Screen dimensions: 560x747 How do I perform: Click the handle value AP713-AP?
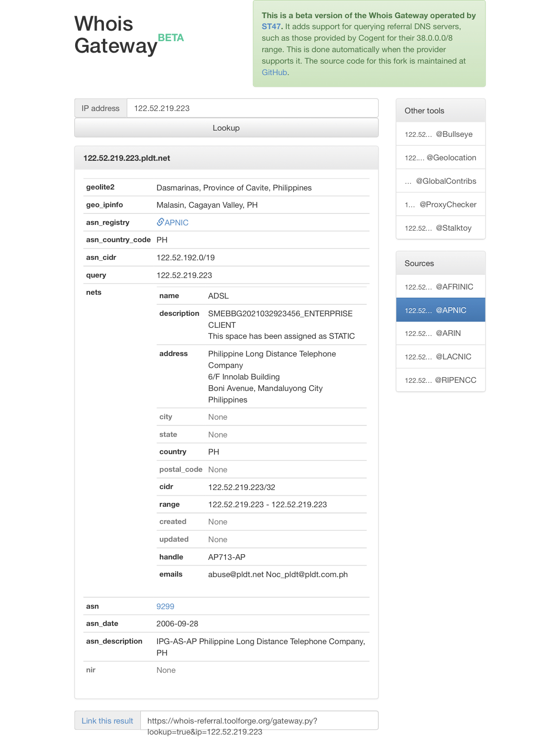(x=227, y=557)
